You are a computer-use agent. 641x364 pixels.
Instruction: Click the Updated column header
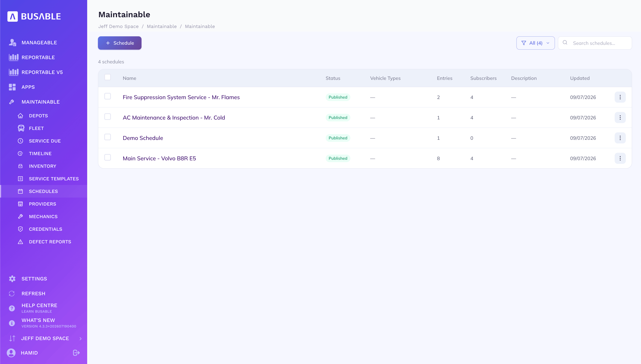point(580,78)
